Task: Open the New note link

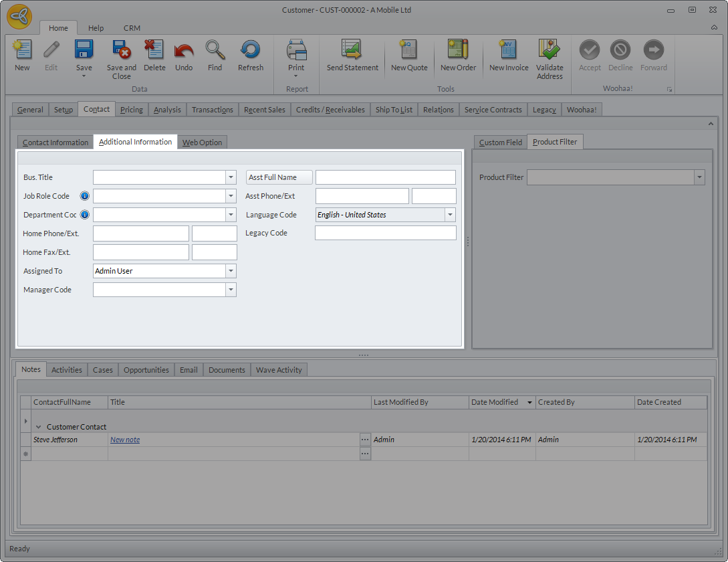Action: coord(125,440)
